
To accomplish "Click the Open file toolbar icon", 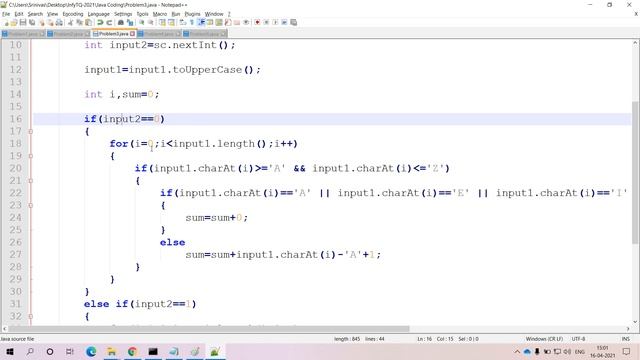I will point(14,22).
